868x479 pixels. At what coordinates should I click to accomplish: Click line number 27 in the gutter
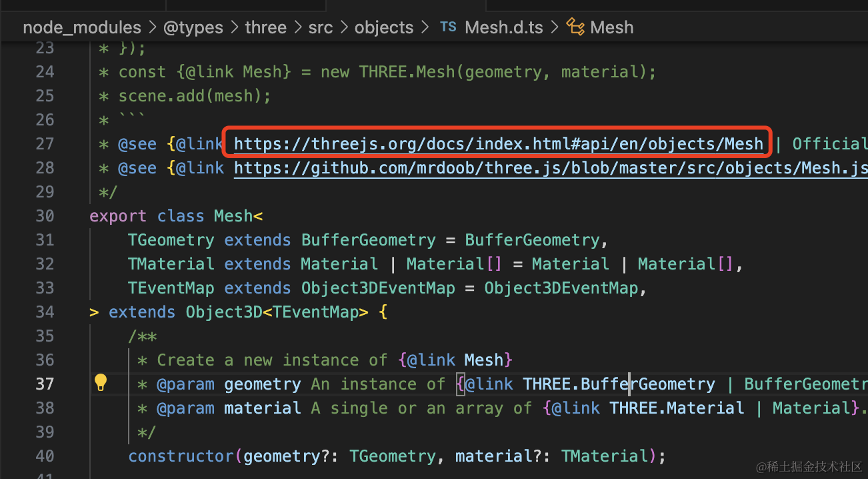(45, 143)
